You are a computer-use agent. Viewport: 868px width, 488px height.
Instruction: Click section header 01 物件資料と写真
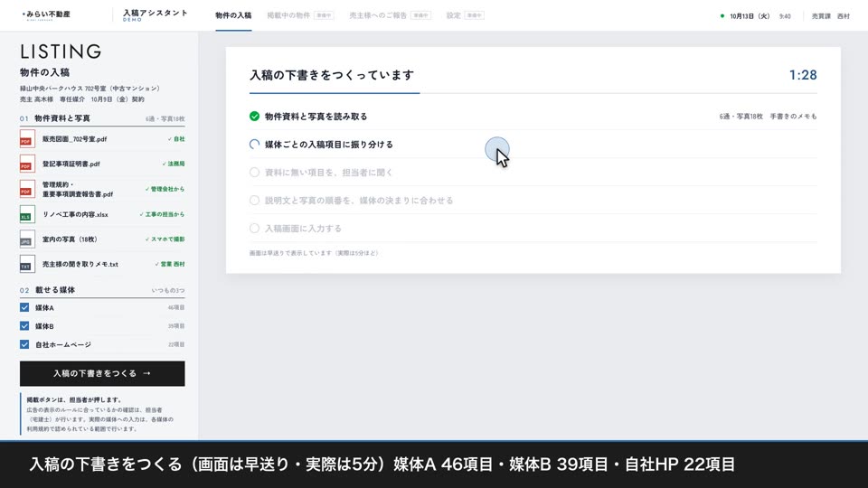[55, 118]
